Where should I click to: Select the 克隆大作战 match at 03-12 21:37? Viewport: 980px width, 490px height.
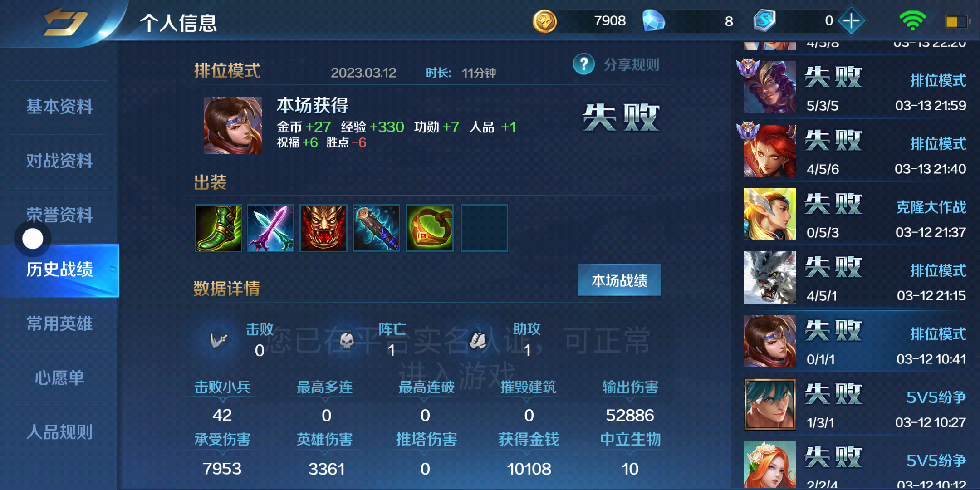click(855, 215)
